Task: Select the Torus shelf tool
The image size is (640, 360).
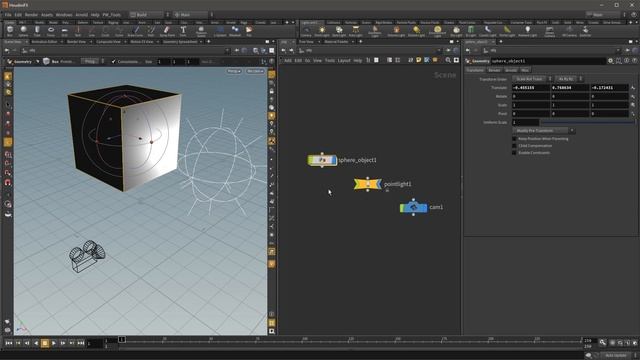Action: pyautogui.click(x=51, y=31)
